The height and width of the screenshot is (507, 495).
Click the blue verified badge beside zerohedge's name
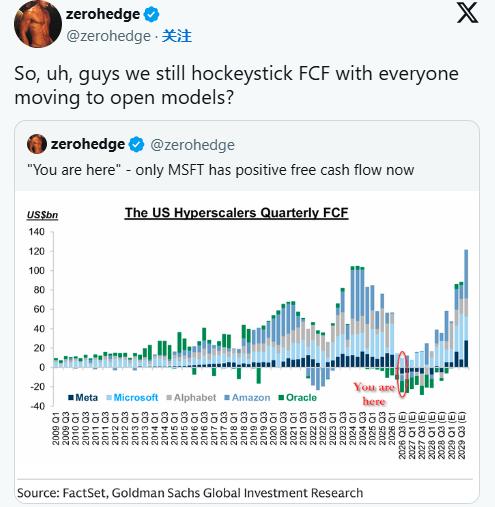click(x=151, y=15)
